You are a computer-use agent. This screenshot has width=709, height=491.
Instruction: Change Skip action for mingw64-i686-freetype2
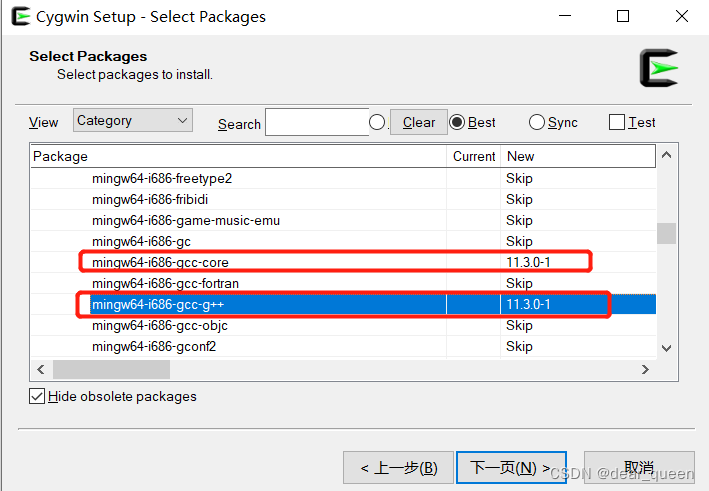pos(519,179)
